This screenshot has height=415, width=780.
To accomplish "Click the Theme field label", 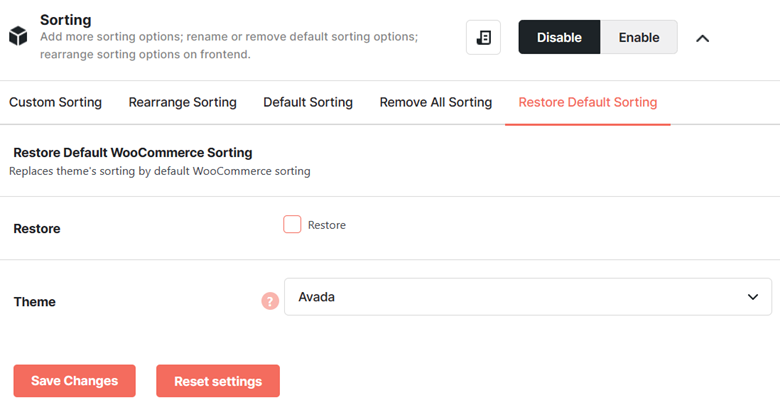I will pos(34,302).
